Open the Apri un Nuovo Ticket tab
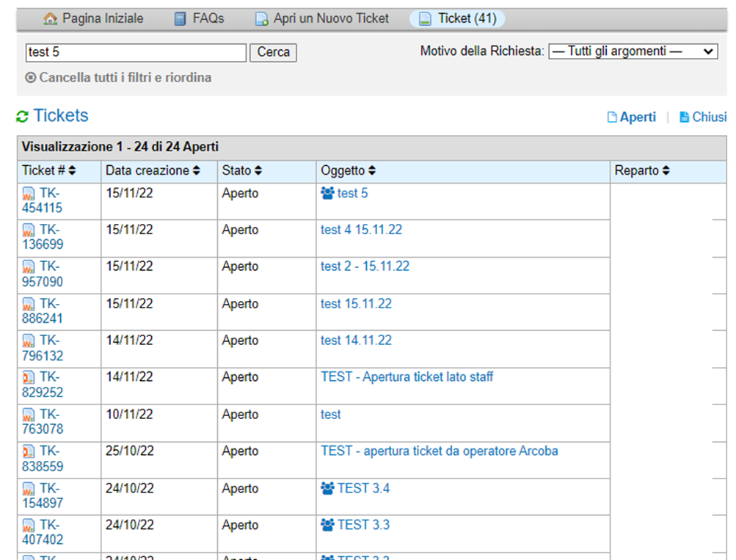 pos(322,18)
